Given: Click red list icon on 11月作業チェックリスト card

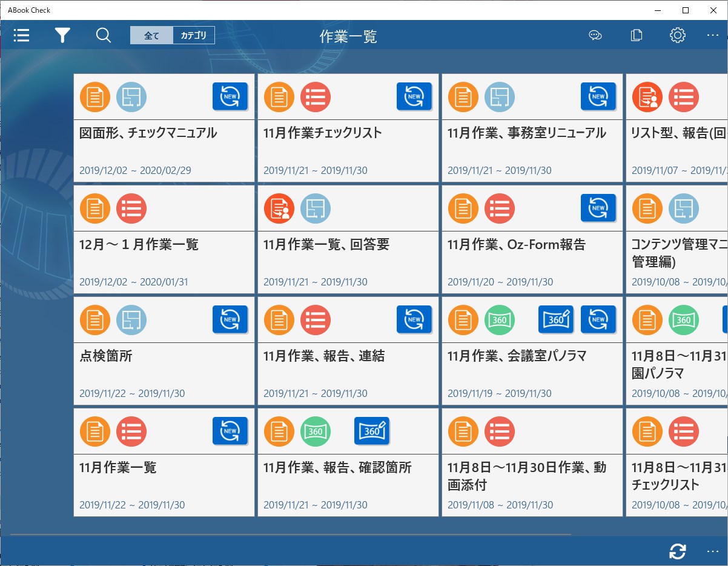Looking at the screenshot, I should click(316, 97).
